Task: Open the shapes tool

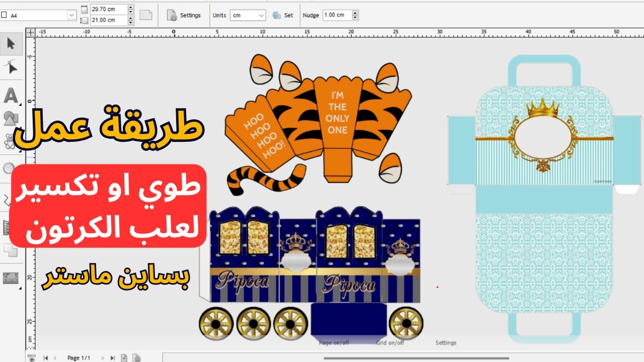Action: 11,118
